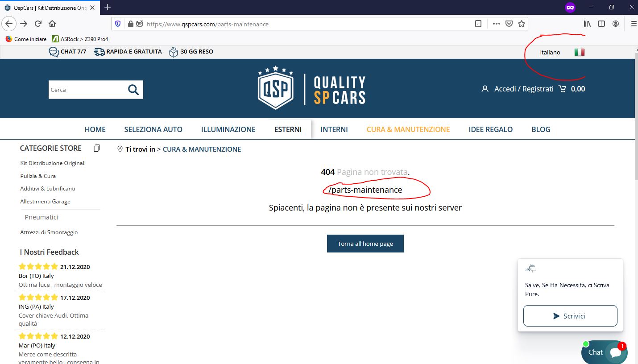Open the BLOG menu item
The height and width of the screenshot is (364, 638).
(541, 129)
